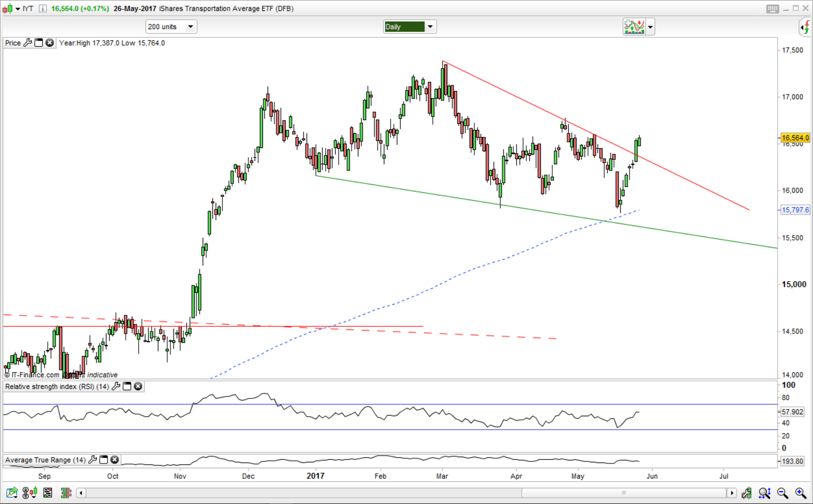The image size is (813, 504).
Task: Toggle maximize on Average True Range panel
Action: (x=103, y=459)
